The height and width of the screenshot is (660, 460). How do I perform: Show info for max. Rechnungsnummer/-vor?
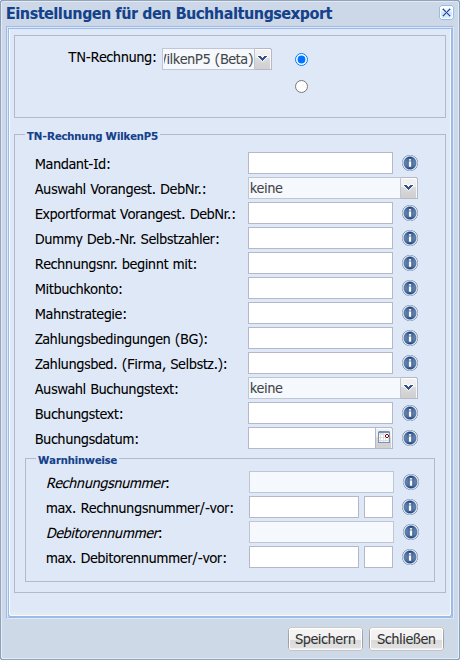point(411,507)
